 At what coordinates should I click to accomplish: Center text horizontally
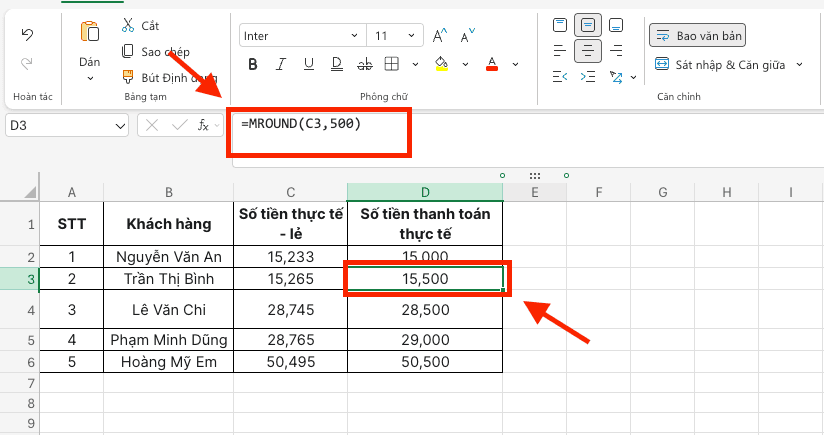point(588,50)
